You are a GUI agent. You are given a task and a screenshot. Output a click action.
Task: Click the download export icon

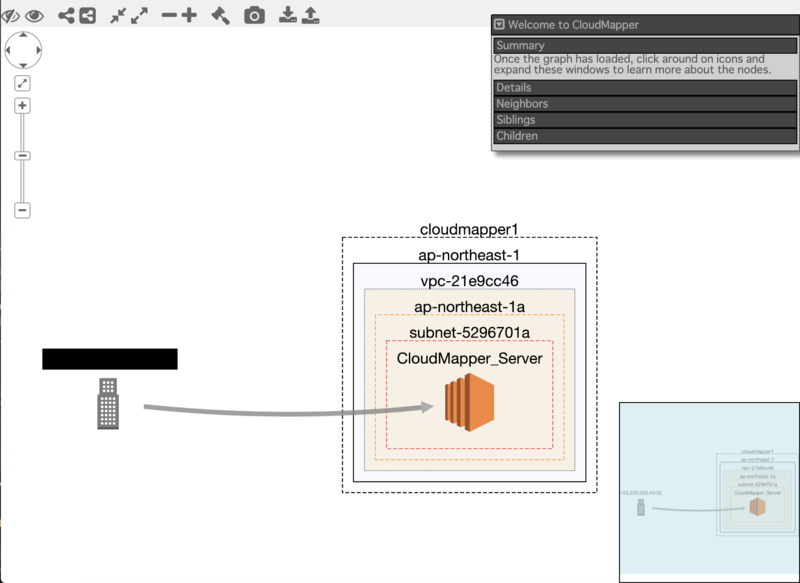coord(288,15)
